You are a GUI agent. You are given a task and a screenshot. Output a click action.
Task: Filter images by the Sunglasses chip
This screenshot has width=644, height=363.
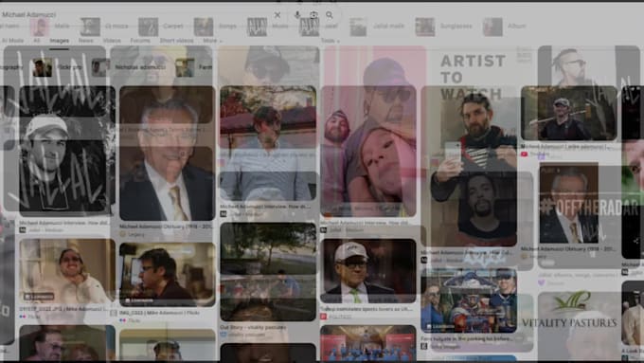[443, 27]
